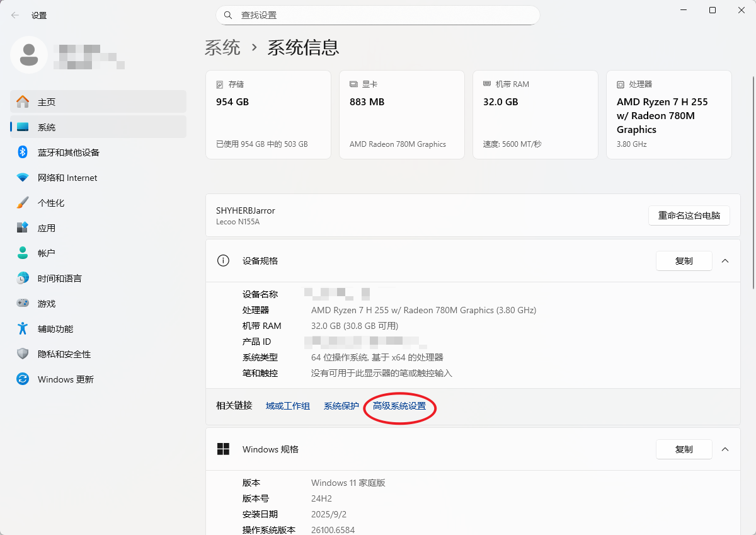Collapse the Windows 规格 section chevron
This screenshot has height=535, width=756.
[725, 449]
